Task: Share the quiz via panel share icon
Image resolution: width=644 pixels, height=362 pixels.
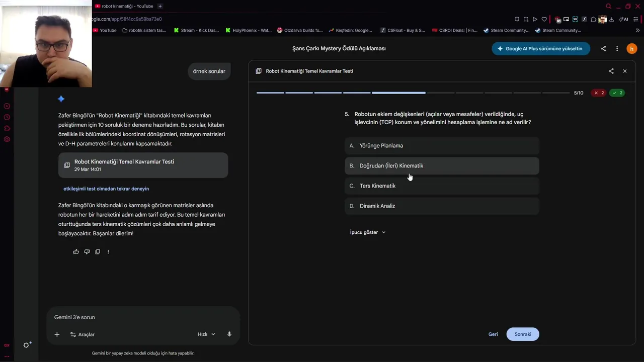Action: click(x=611, y=71)
